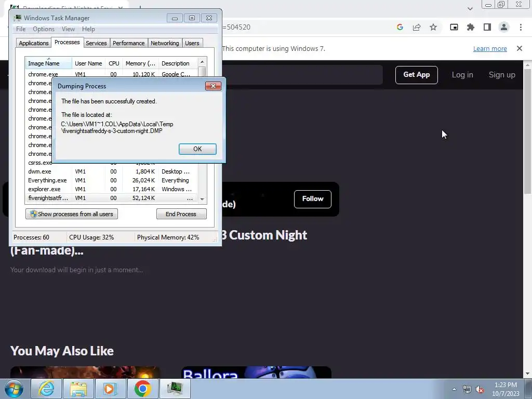The height and width of the screenshot is (399, 532).
Task: Select the explorer.exe process row
Action: pyautogui.click(x=111, y=189)
